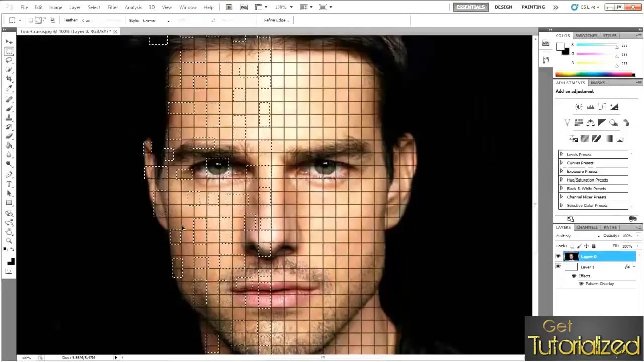Image resolution: width=644 pixels, height=362 pixels.
Task: Select the Lasso tool
Action: coord(9,60)
